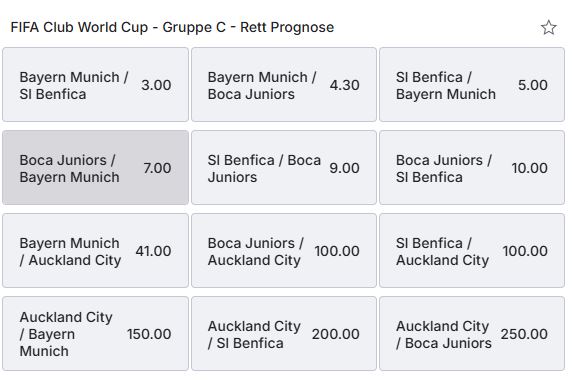Select Boca Juniors / Auckland City at 100.00
Image resolution: width=572 pixels, height=380 pixels.
click(x=284, y=251)
